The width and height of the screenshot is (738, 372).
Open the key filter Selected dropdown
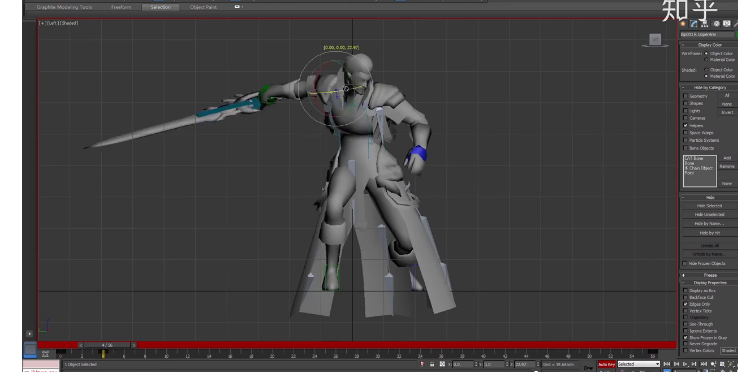[x=638, y=364]
